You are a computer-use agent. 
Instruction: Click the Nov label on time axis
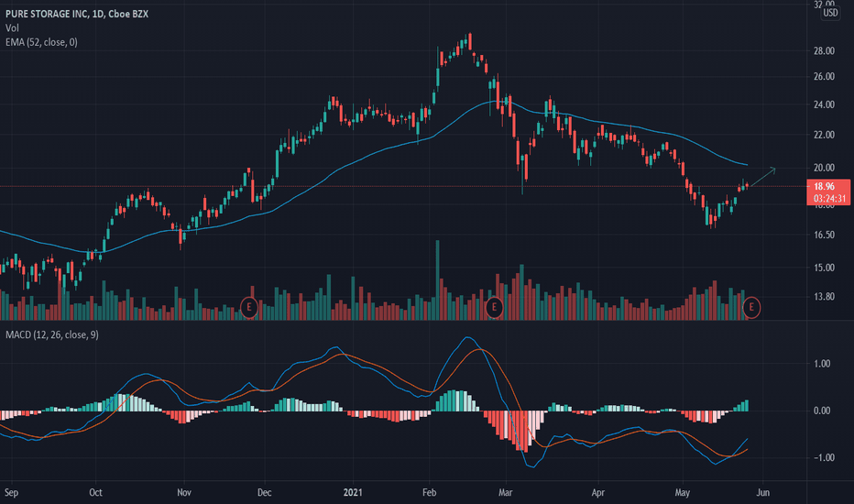[x=184, y=493]
